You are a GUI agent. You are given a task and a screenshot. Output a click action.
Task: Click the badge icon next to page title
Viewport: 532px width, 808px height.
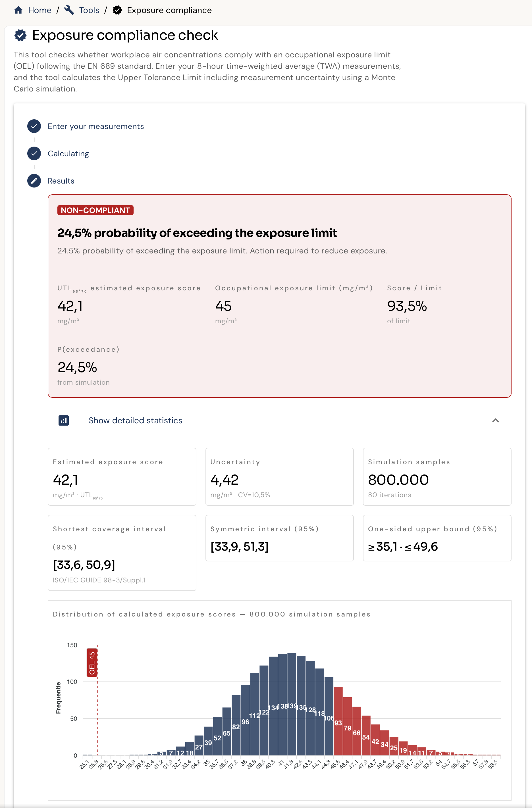tap(20, 35)
